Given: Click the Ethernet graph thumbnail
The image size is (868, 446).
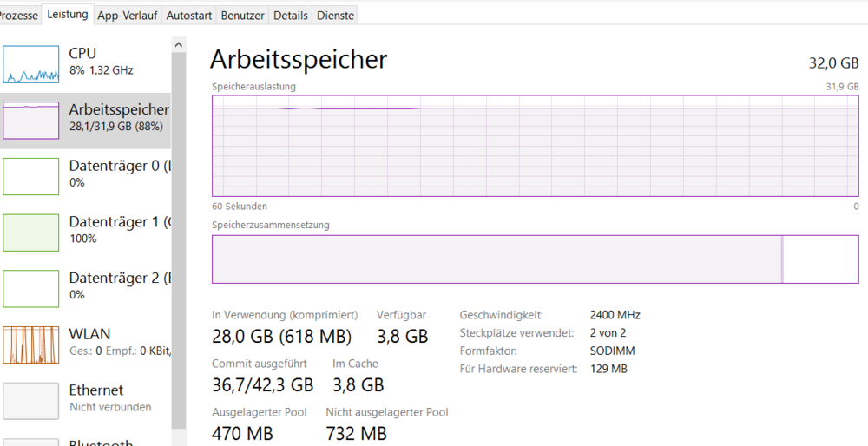Looking at the screenshot, I should pos(30,400).
